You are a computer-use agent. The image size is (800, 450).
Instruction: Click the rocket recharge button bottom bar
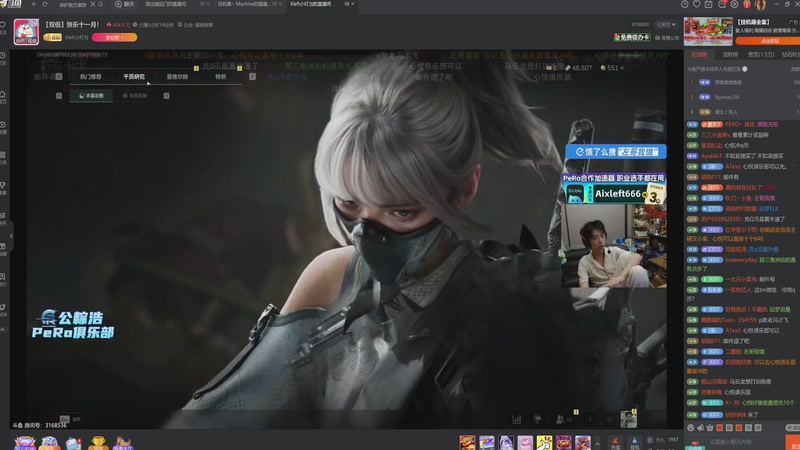coord(615,443)
